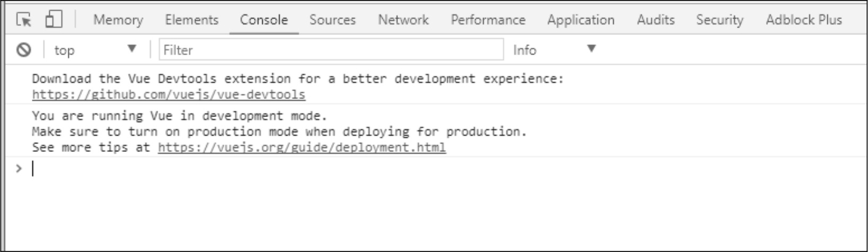The height and width of the screenshot is (252, 868).
Task: Open the Sources tab
Action: click(333, 20)
